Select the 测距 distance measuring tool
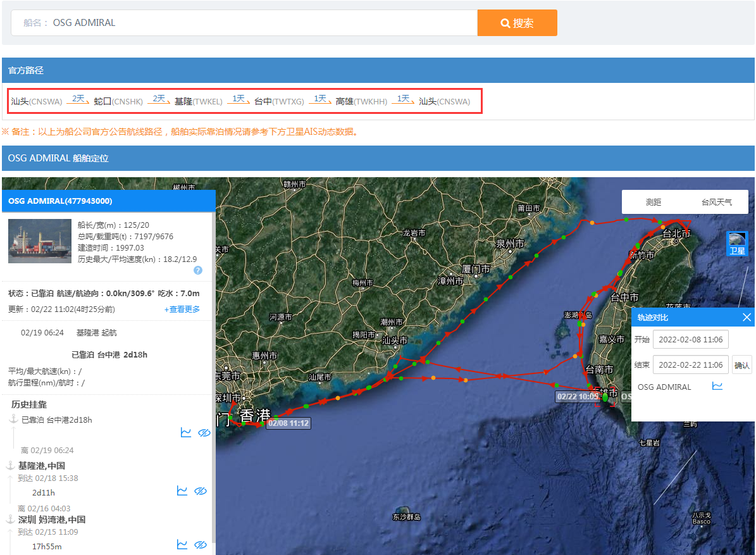Viewport: 756px width, 555px height. (654, 202)
